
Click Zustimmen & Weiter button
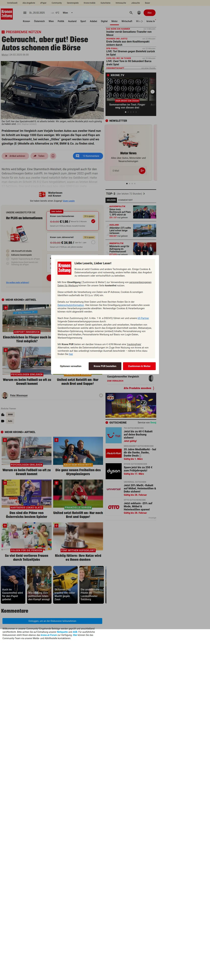pos(139,366)
